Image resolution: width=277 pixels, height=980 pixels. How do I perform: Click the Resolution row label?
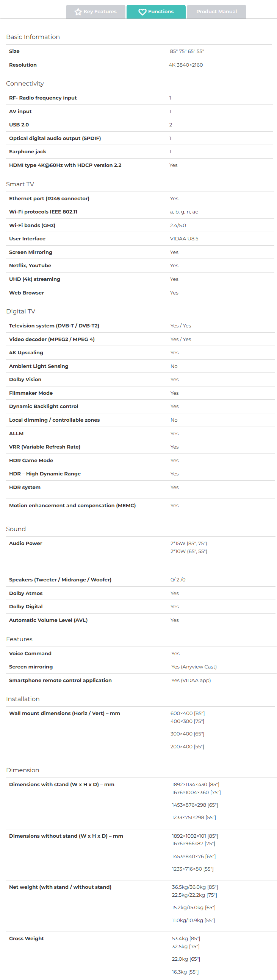click(x=23, y=65)
